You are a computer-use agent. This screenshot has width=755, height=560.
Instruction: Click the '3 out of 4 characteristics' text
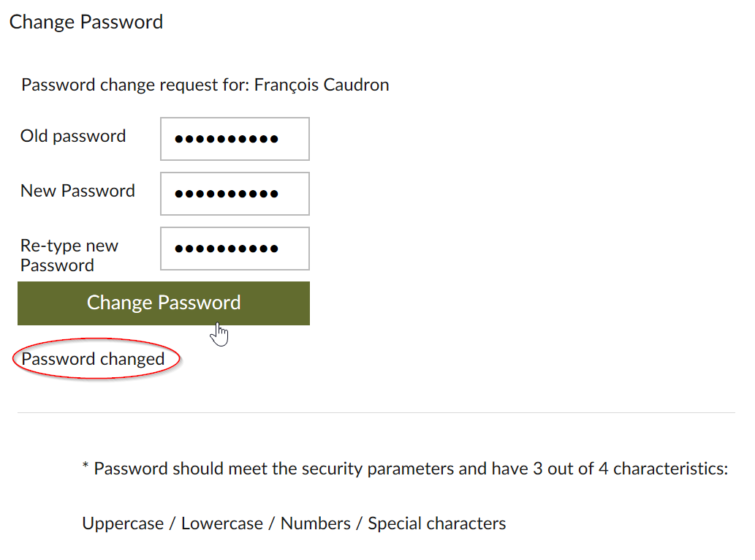630,469
